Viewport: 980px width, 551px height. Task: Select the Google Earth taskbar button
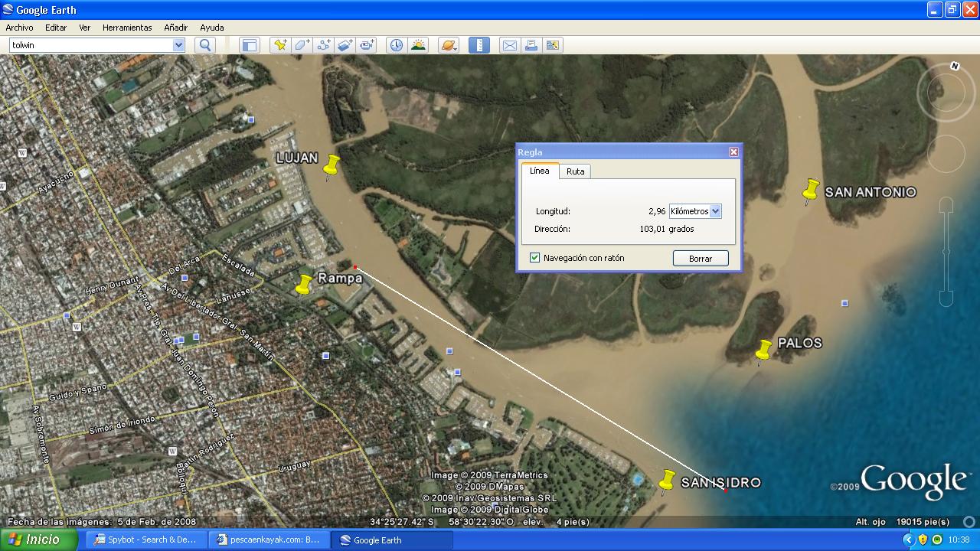coord(392,540)
